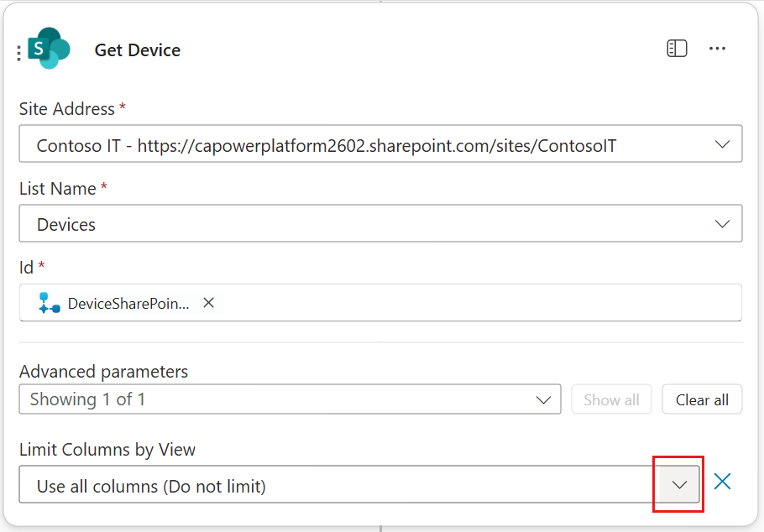Click the DeviceSharePoin... dynamic token
Screen dimensions: 764x532
coord(128,303)
